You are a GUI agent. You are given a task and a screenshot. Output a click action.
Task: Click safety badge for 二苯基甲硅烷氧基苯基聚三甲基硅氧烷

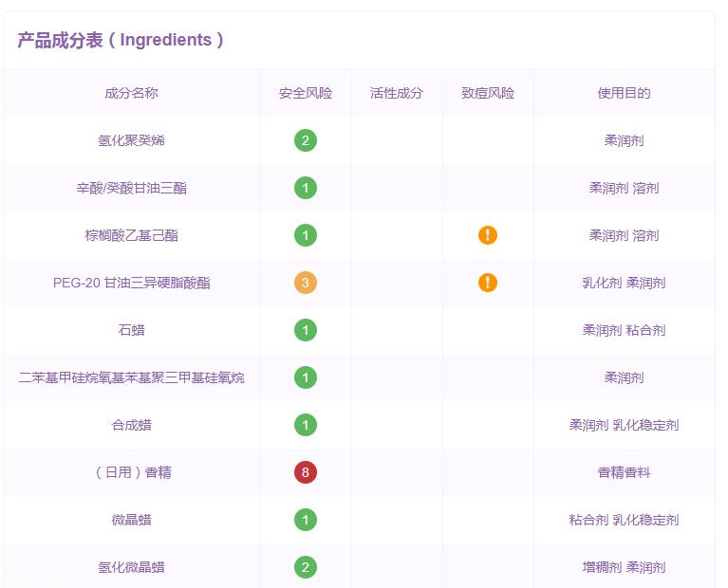point(306,377)
